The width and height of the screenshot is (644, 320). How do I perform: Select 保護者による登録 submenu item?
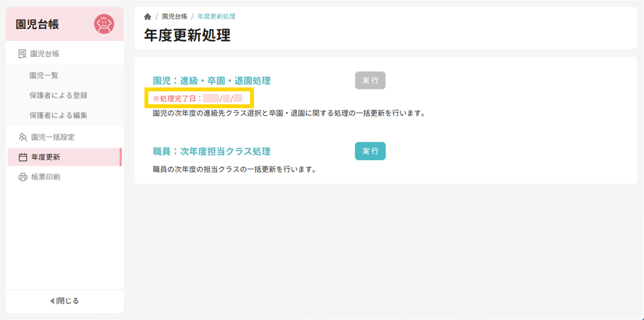(58, 95)
